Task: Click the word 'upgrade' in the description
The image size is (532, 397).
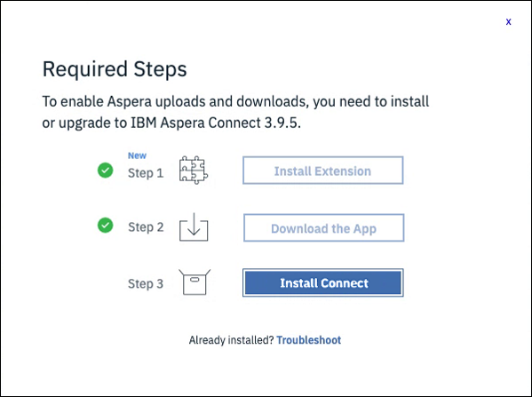Action: [x=84, y=123]
